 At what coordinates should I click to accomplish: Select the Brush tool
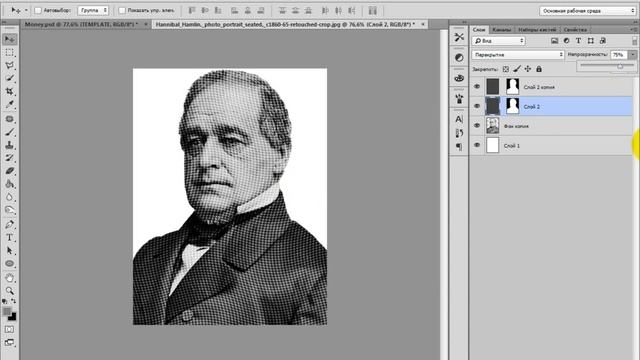(x=10, y=132)
